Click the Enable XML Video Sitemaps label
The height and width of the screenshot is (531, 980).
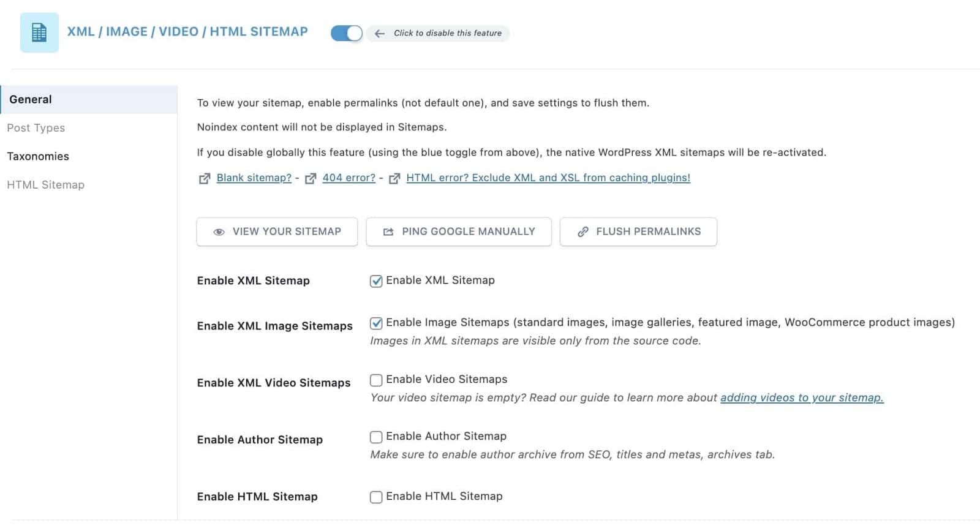[x=274, y=383]
